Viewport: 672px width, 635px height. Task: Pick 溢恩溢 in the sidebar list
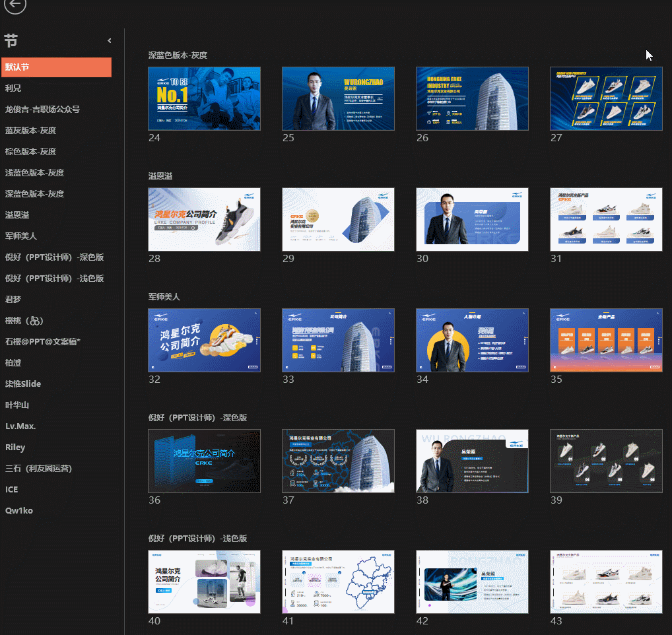17,215
